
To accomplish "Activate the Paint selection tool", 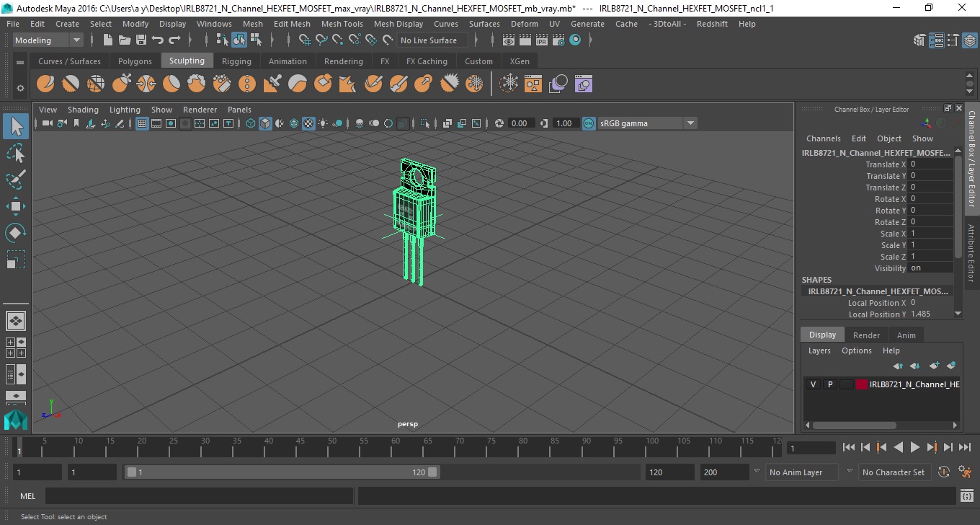I will click(x=16, y=180).
